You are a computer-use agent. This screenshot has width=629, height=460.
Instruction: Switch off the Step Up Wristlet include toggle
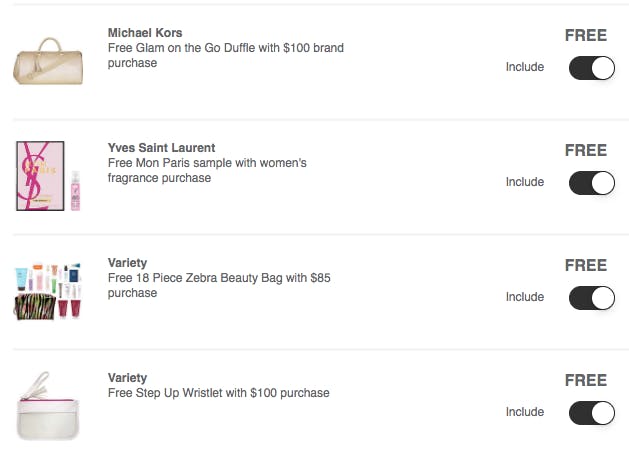coord(591,413)
